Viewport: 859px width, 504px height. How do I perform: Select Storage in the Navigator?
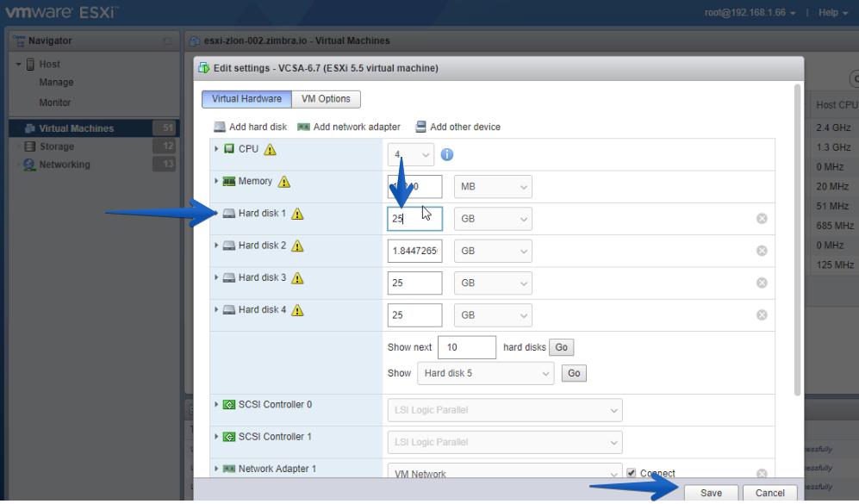tap(56, 146)
